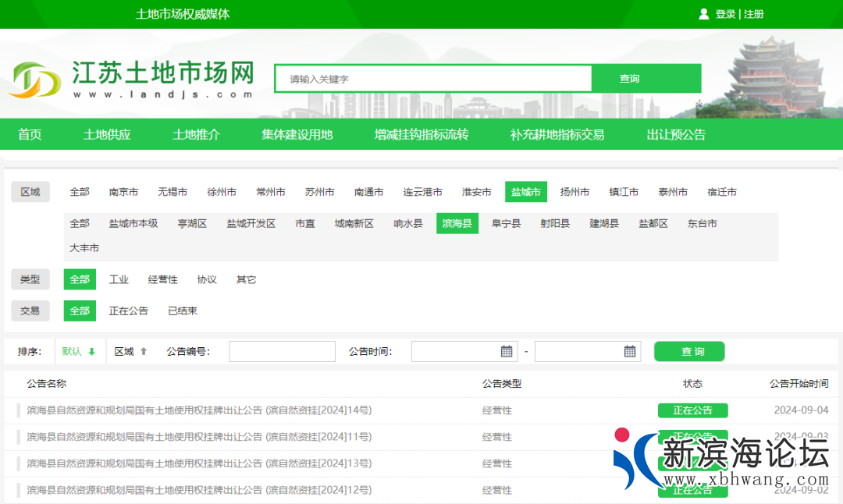Click the user profile icon beside 登录
Image resolution: width=843 pixels, height=504 pixels.
coord(703,14)
